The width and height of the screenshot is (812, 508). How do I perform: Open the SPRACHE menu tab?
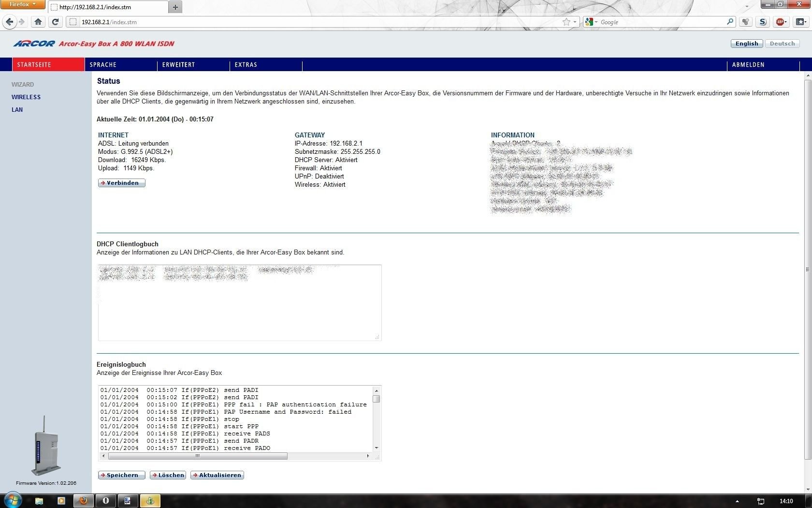(121, 64)
